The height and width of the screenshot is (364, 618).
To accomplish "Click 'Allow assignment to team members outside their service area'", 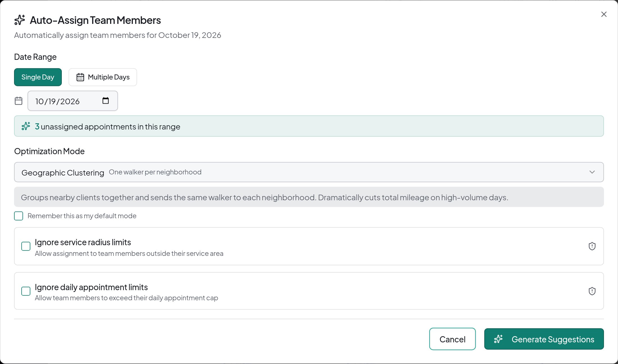I will tap(129, 254).
